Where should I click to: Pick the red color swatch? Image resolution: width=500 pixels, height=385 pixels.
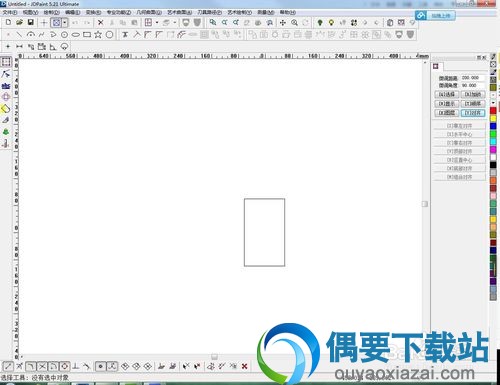(x=493, y=110)
